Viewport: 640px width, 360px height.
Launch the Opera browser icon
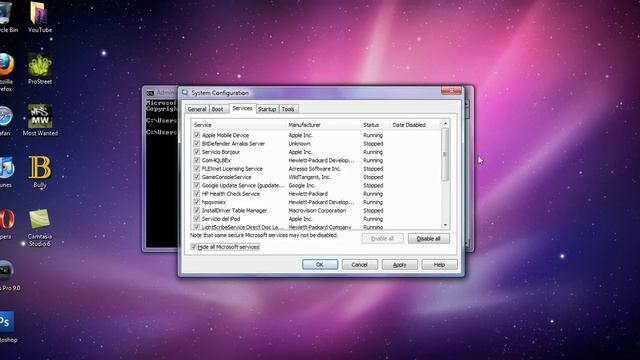(x=6, y=224)
